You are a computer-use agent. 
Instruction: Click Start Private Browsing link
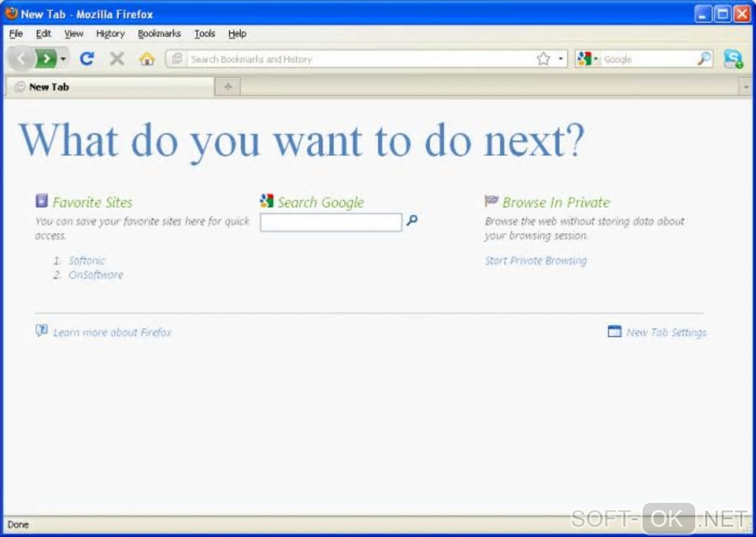point(536,260)
